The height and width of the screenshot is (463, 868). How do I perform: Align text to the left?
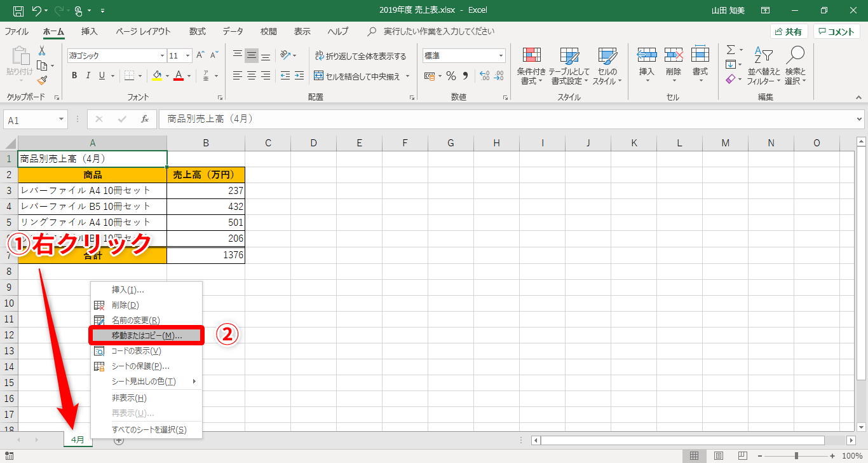pos(238,76)
